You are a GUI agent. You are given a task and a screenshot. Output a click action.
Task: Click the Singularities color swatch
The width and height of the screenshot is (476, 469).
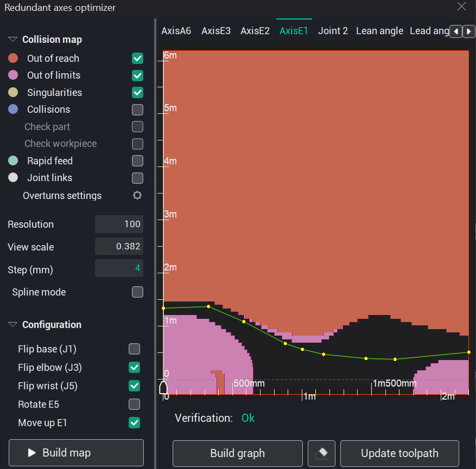click(13, 92)
